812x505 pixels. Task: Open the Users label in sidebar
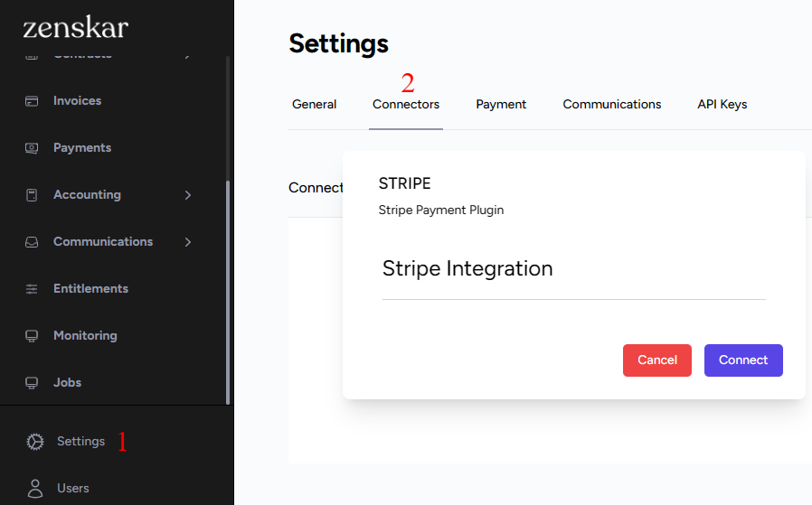73,488
